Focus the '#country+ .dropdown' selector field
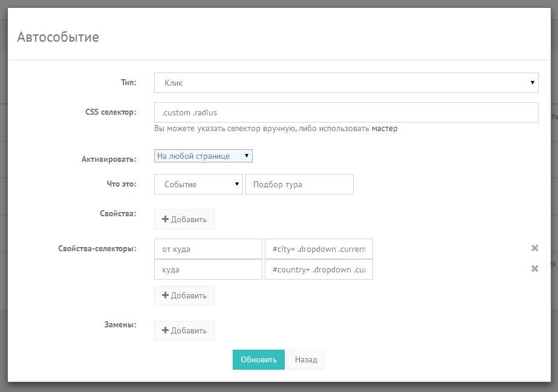The width and height of the screenshot is (558, 392). [319, 269]
